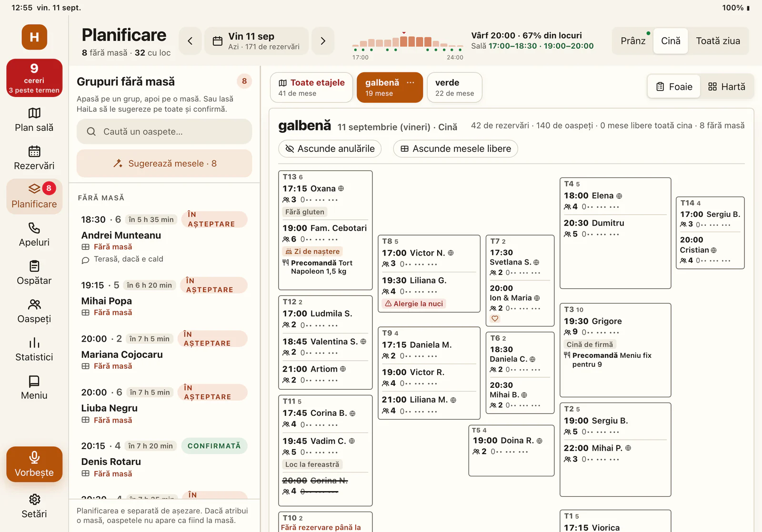Open Setări gear in sidebar
Viewport: 762px width, 532px height.
pos(34,506)
